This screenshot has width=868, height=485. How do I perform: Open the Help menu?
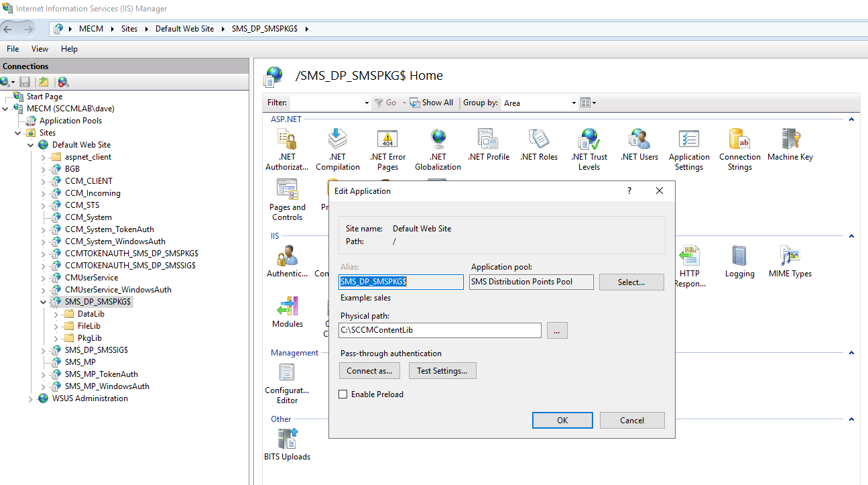click(x=69, y=49)
